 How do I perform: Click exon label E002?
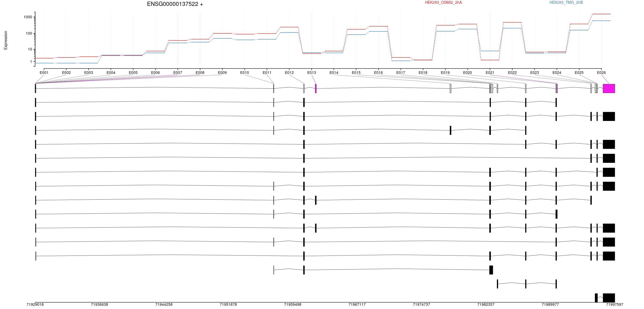click(x=66, y=73)
